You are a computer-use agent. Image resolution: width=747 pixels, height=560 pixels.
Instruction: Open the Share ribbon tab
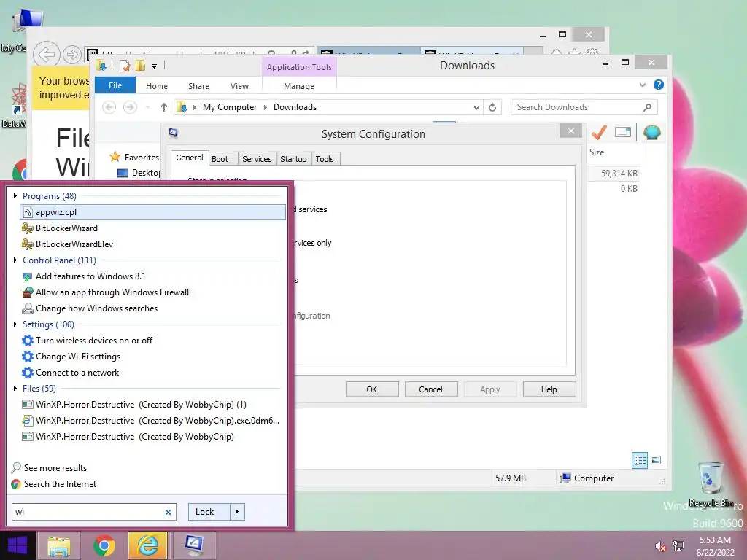tap(198, 86)
